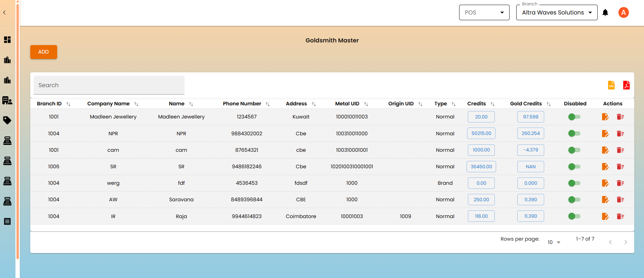This screenshot has width=644, height=278.
Task: Toggle Disabled switch for AW Saravana
Action: coord(574,200)
